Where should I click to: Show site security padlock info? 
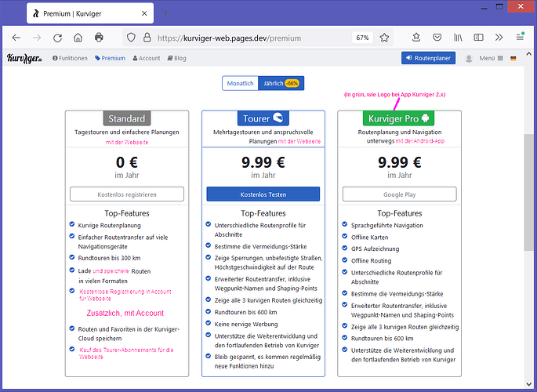point(147,38)
